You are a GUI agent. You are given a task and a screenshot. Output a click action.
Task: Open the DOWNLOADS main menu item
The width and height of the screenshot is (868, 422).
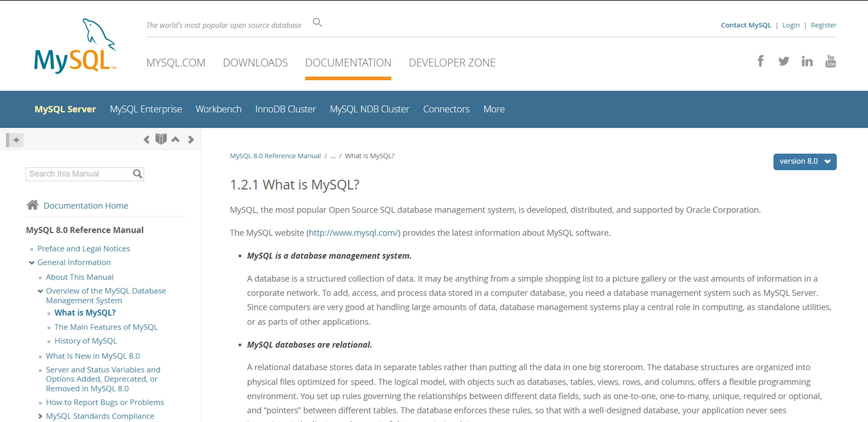(x=255, y=63)
